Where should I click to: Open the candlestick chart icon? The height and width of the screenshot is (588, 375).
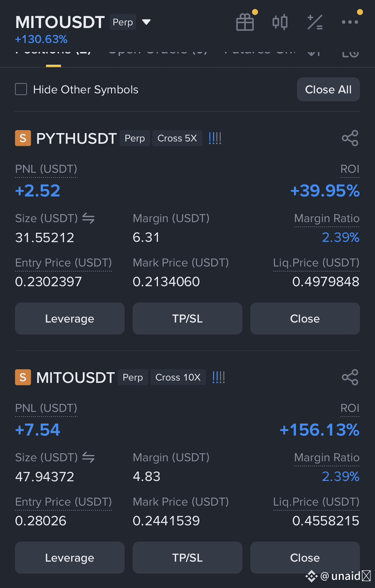(x=280, y=22)
